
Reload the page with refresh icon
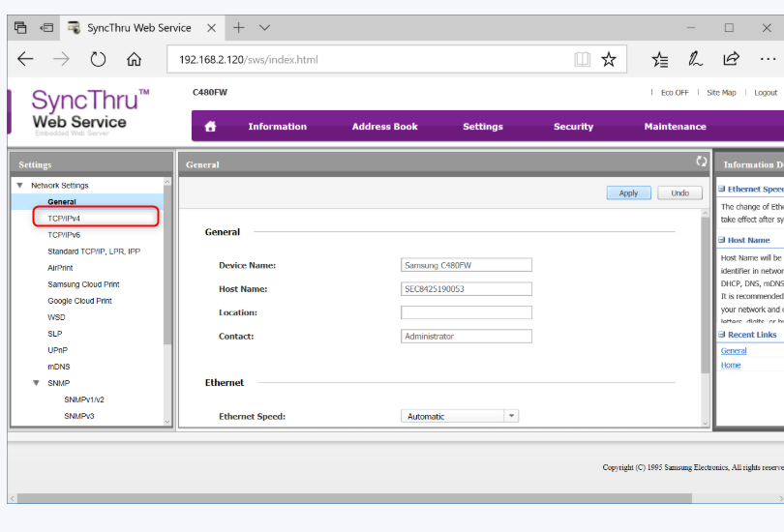[98, 59]
